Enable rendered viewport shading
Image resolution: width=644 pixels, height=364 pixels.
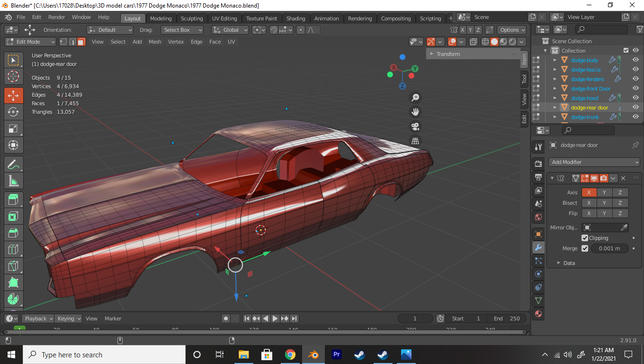point(512,42)
